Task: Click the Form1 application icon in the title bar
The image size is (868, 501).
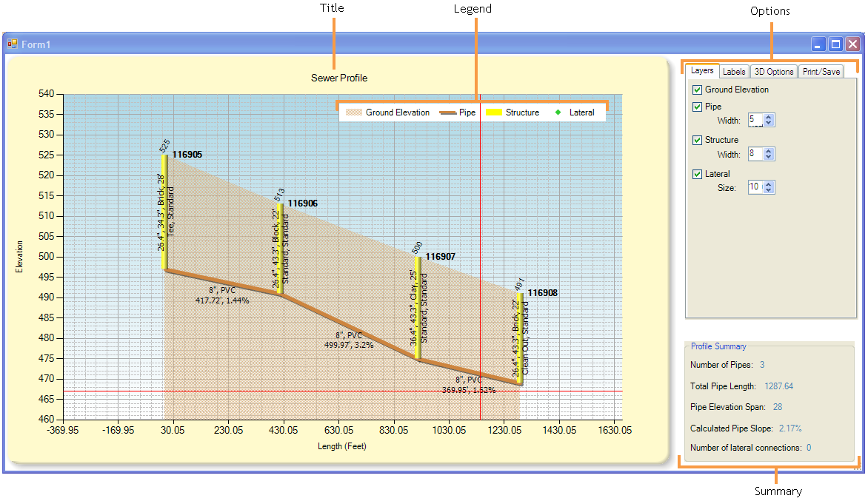Action: (12, 44)
